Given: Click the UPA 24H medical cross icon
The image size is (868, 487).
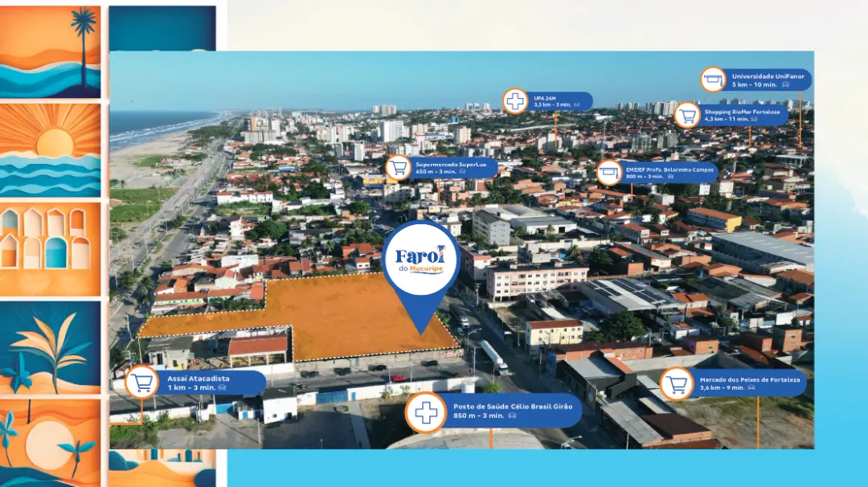Looking at the screenshot, I should (515, 101).
